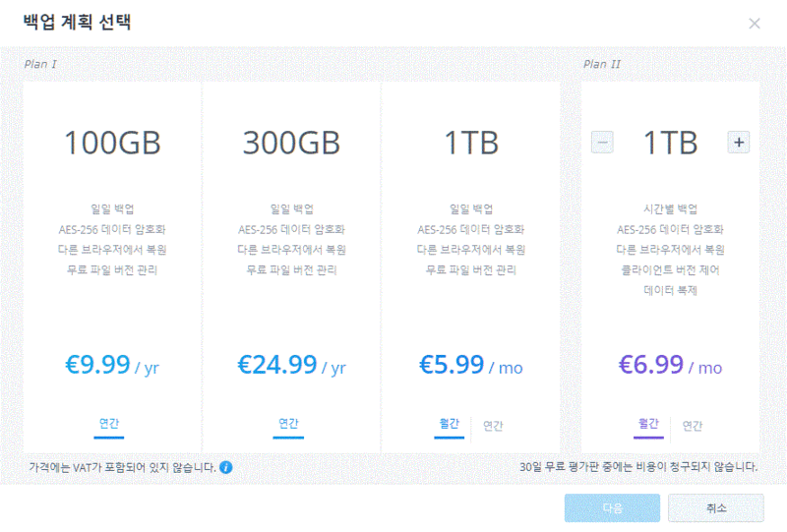787x532 pixels.
Task: Decrease Plan II storage with minus button
Action: coord(602,143)
